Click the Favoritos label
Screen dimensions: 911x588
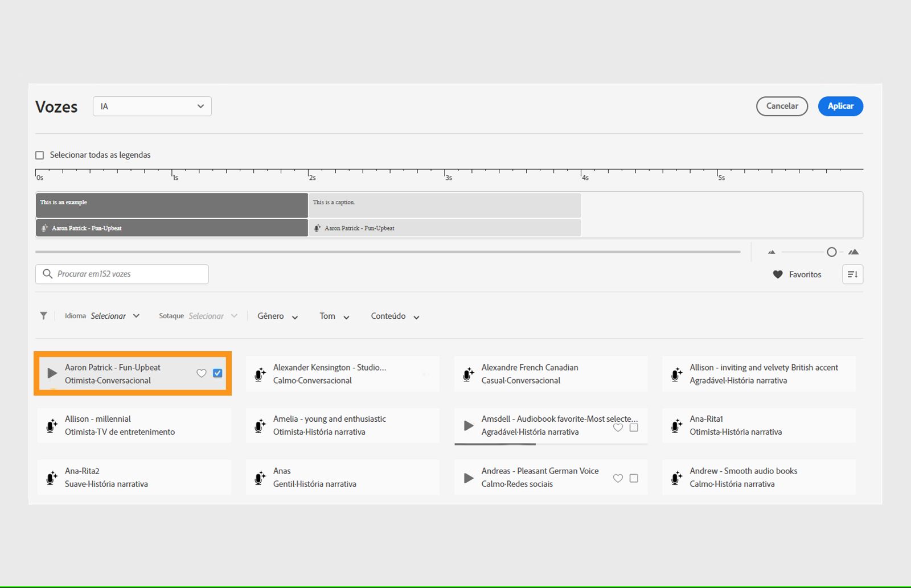805,274
